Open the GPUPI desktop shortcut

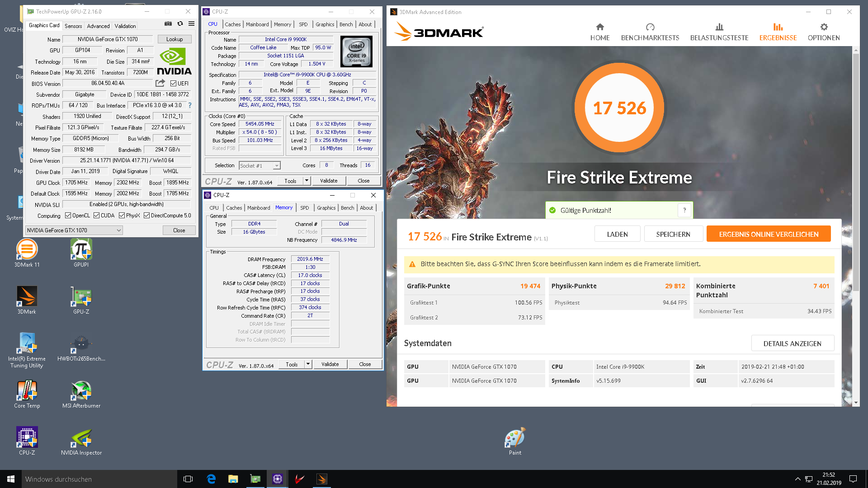[x=81, y=253]
